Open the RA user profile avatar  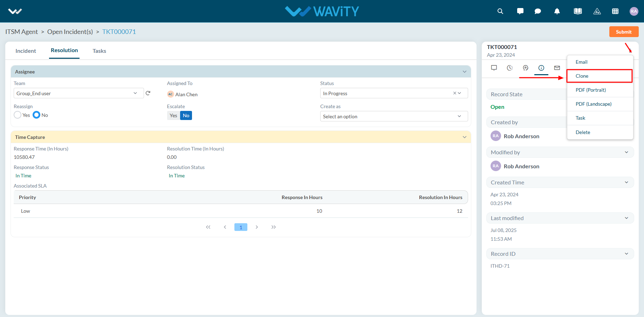tap(634, 11)
